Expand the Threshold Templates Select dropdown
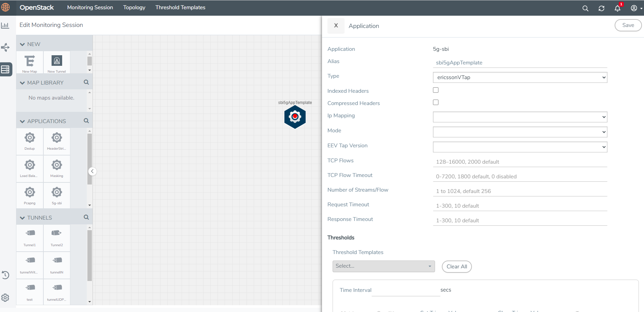This screenshot has width=644, height=312. pyautogui.click(x=383, y=266)
